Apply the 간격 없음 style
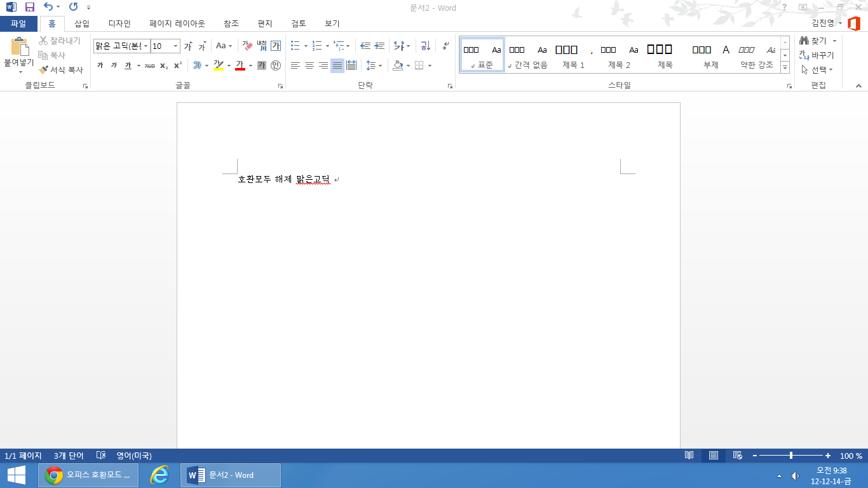Image resolution: width=868 pixels, height=488 pixels. [x=527, y=55]
